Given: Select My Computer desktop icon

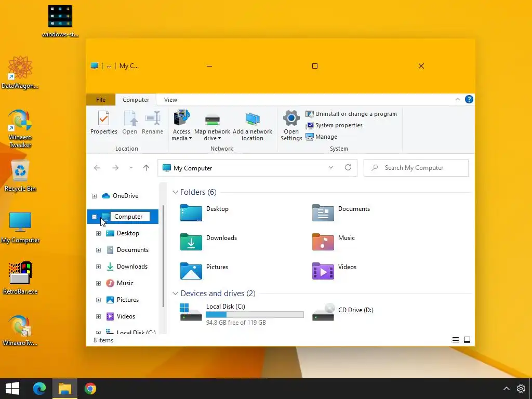Looking at the screenshot, I should pos(20,228).
